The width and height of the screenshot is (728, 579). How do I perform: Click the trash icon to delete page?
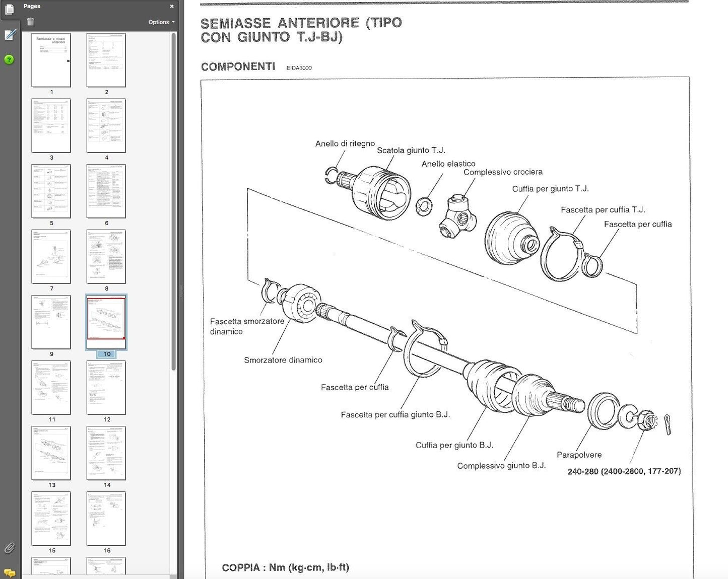click(x=30, y=22)
